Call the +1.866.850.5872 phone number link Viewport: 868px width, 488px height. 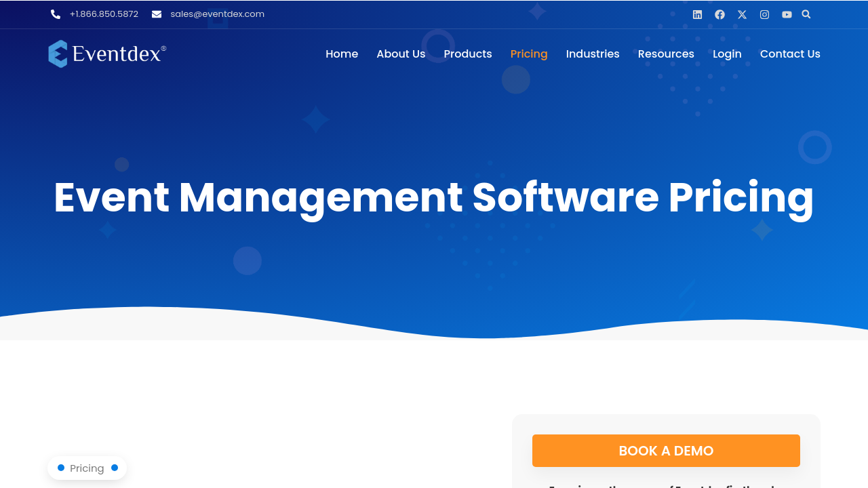click(x=104, y=14)
